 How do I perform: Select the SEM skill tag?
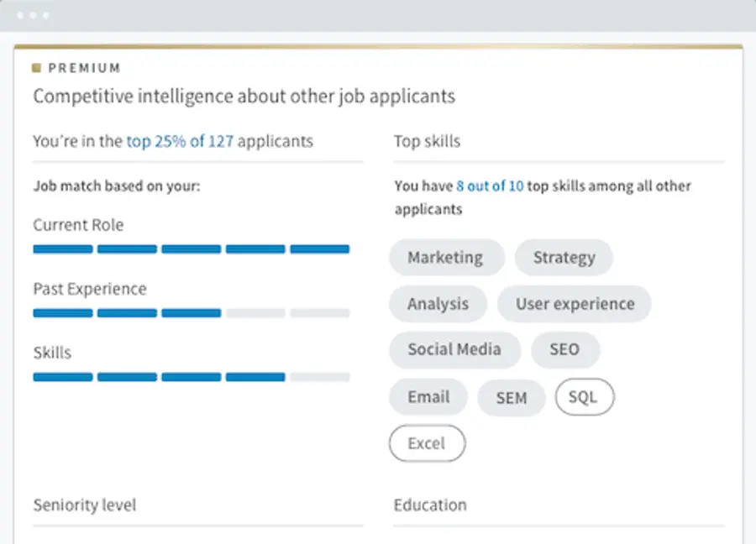[512, 397]
